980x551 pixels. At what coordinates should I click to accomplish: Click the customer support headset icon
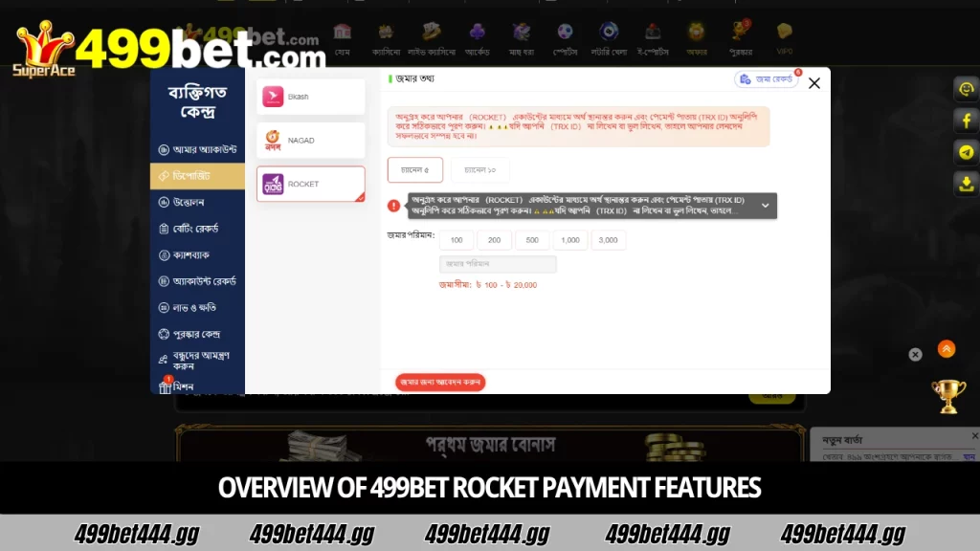pos(967,89)
